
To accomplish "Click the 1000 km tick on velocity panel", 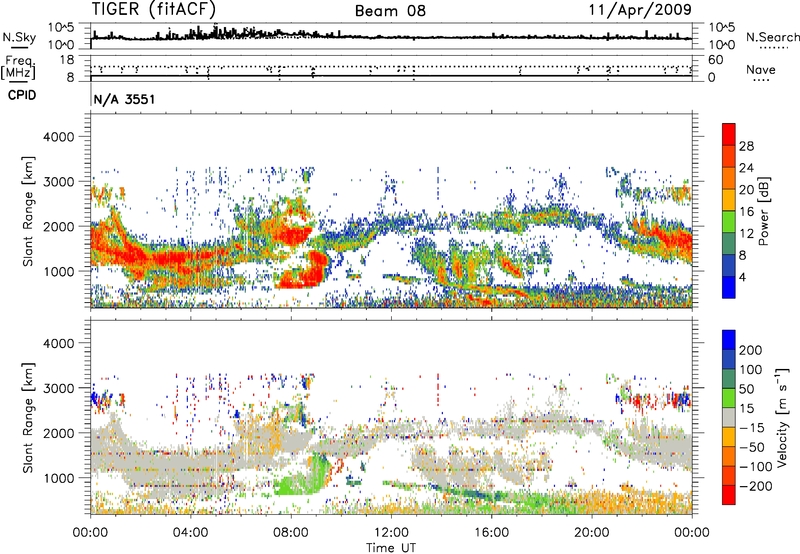I will [x=58, y=478].
